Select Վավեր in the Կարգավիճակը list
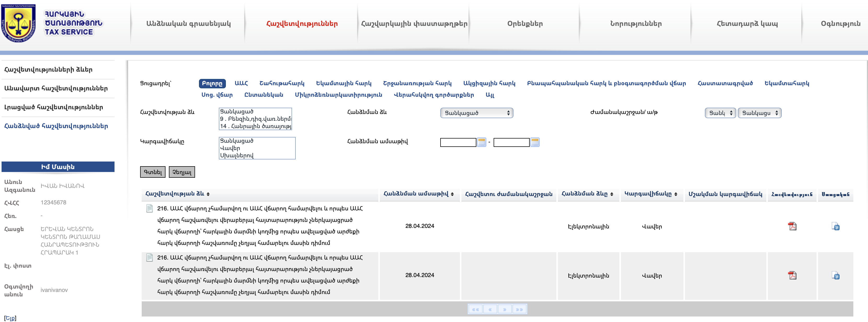868x322 pixels. pos(257,148)
